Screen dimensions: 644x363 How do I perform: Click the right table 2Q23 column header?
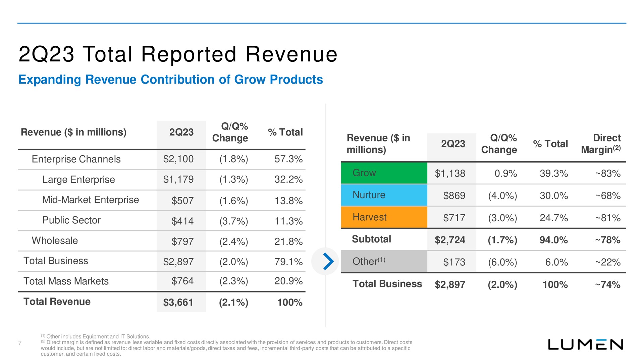click(x=453, y=144)
